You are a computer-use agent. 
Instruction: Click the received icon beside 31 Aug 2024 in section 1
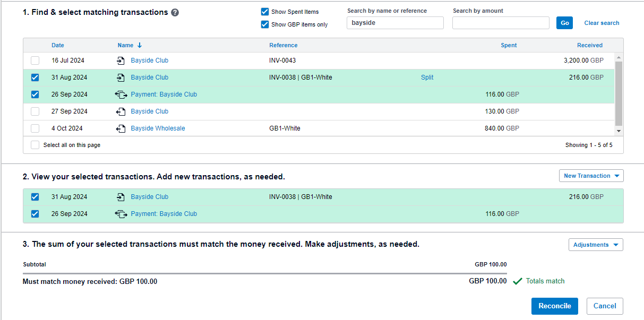[121, 77]
